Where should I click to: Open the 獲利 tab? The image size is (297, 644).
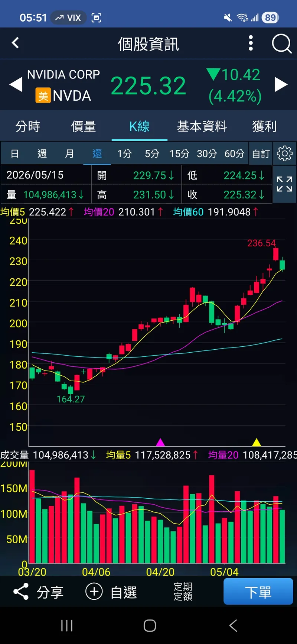[264, 126]
